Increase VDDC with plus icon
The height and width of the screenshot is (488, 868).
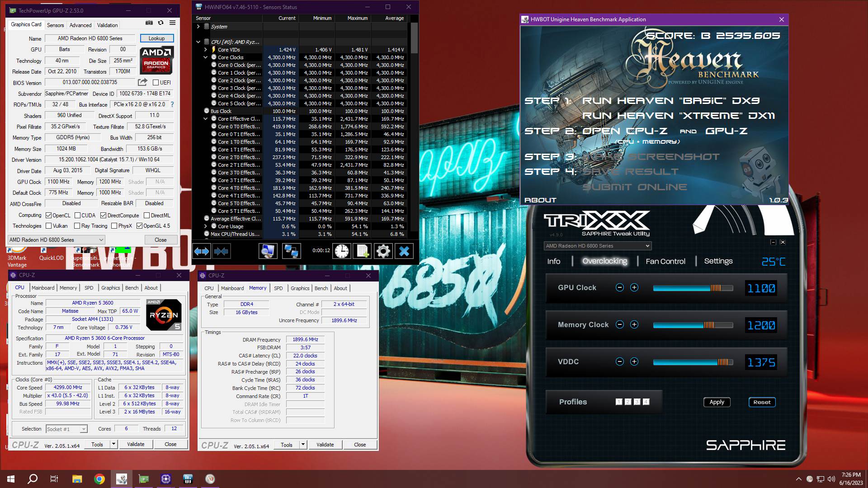tap(634, 362)
